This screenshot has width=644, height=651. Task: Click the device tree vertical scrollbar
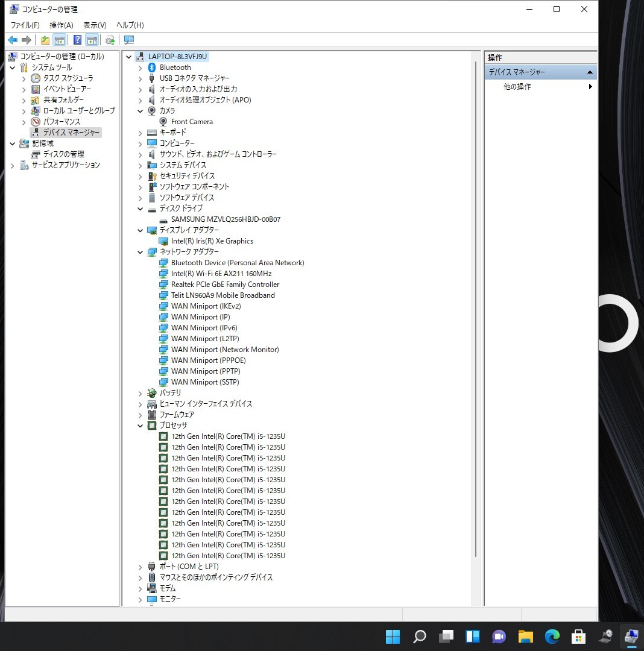pyautogui.click(x=476, y=309)
